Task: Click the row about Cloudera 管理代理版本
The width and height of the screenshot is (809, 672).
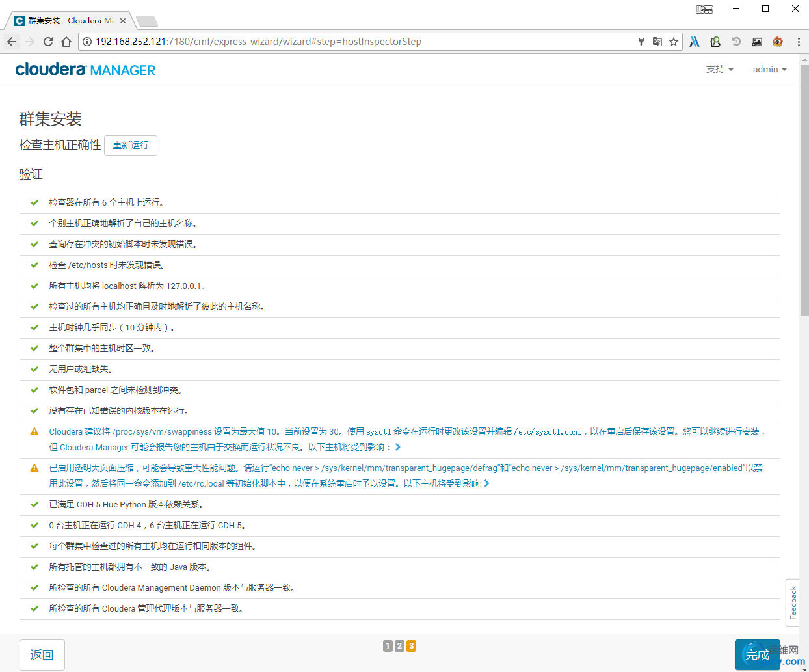Action: tap(400, 609)
